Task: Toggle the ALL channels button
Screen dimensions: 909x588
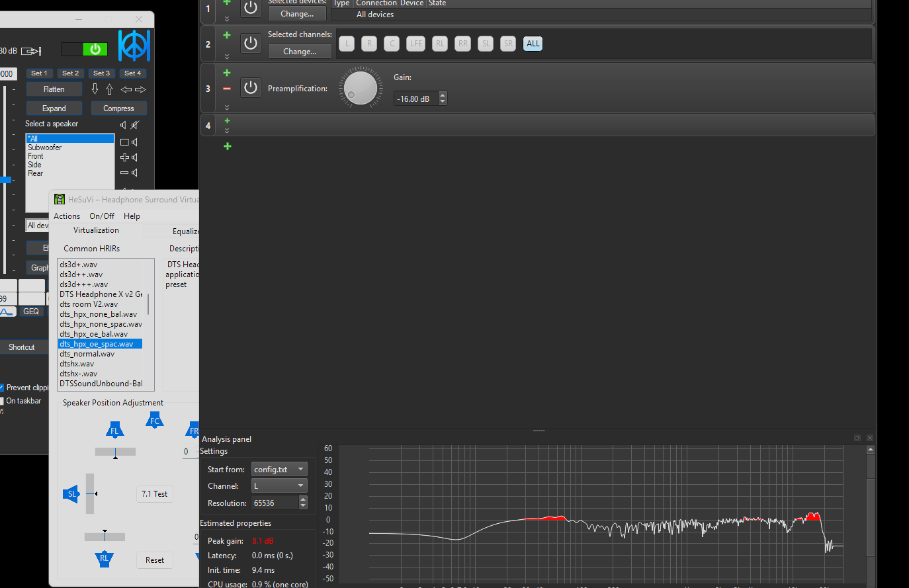Action: click(x=533, y=44)
